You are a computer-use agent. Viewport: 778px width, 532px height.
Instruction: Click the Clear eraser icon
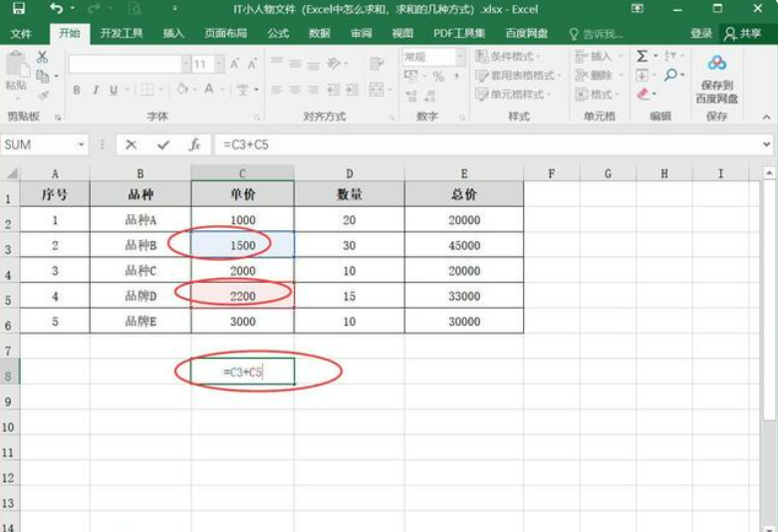[x=644, y=94]
